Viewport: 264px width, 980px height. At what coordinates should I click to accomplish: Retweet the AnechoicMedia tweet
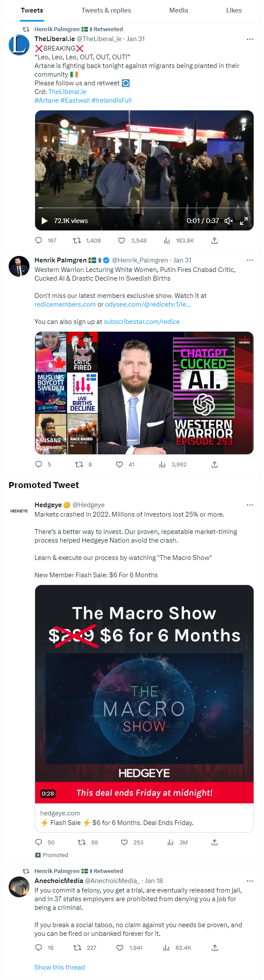click(77, 948)
